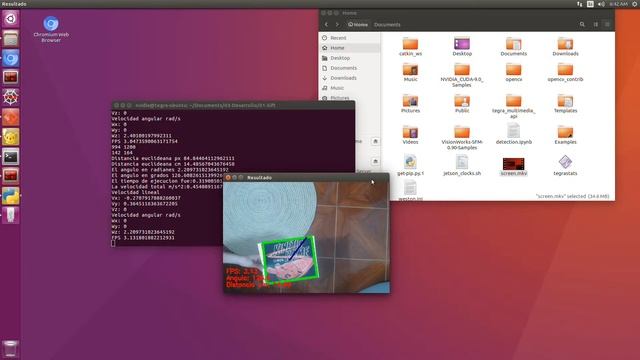640x360 pixels.
Task: Open the sound volume indicator
Action: pyautogui.click(x=601, y=4)
